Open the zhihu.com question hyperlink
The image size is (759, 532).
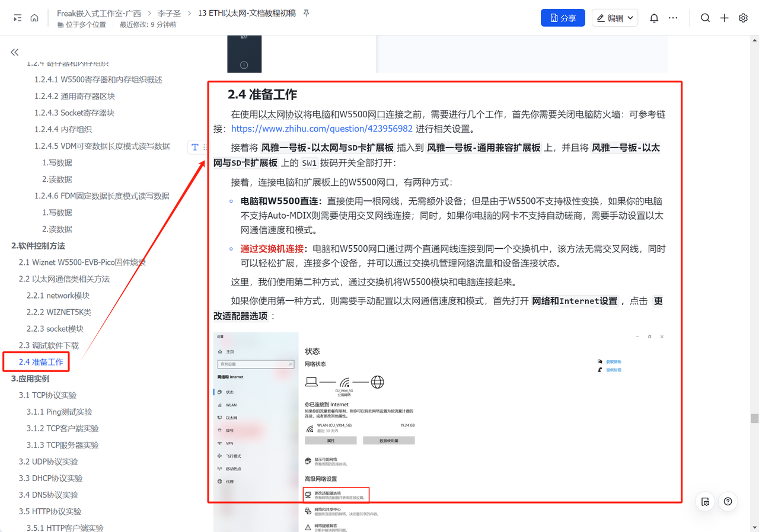(322, 129)
